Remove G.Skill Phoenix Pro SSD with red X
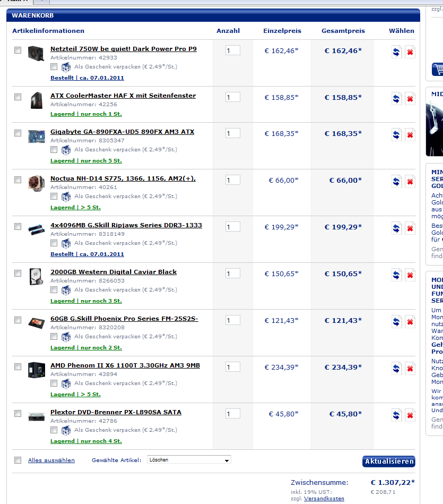The width and height of the screenshot is (443, 504). click(x=410, y=321)
